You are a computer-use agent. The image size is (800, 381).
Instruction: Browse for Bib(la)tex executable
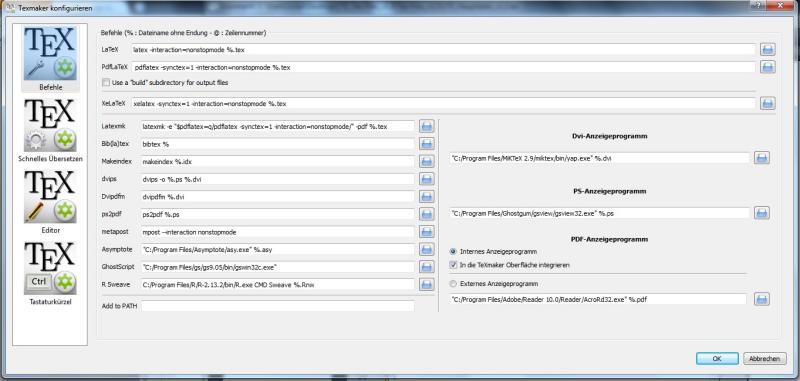[x=427, y=144]
